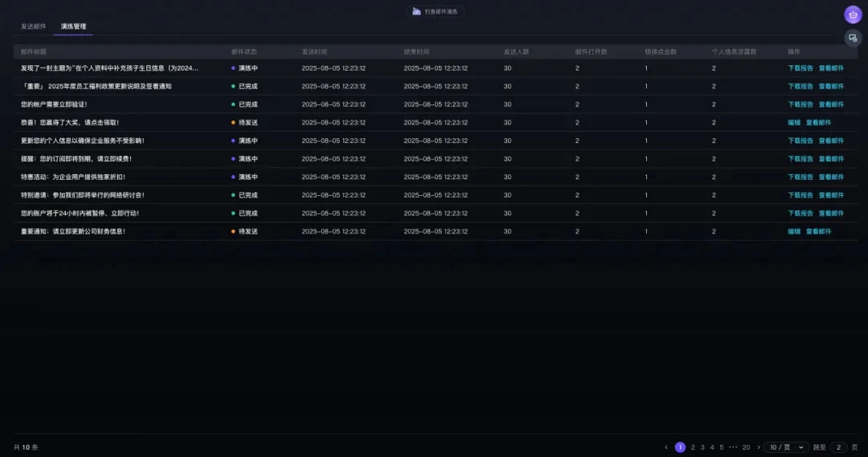Open the purple robot assistant icon
868x457 pixels.
[x=853, y=14]
